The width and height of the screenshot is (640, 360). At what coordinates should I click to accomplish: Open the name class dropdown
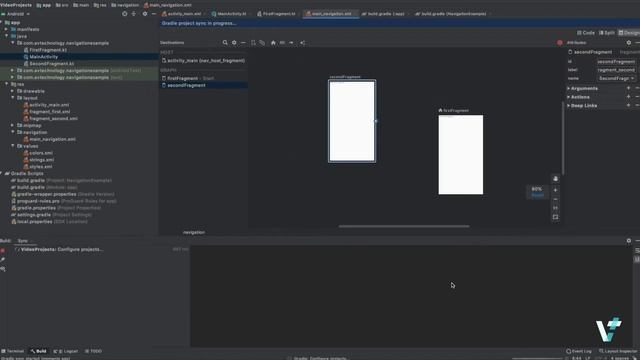click(x=616, y=78)
